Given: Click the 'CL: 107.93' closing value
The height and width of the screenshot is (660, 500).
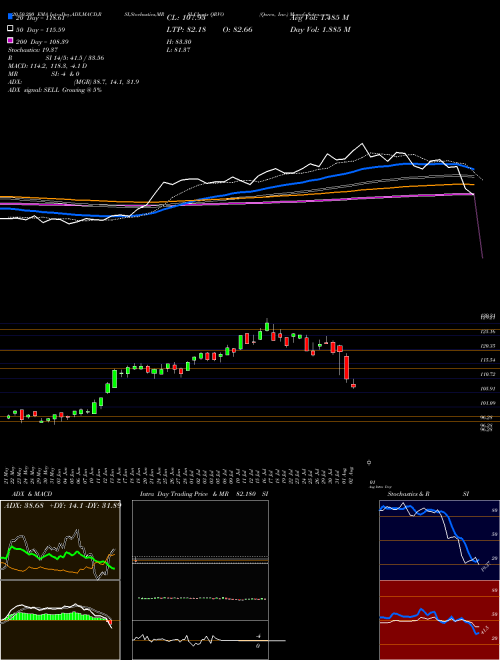Looking at the screenshot, I should tap(186, 18).
